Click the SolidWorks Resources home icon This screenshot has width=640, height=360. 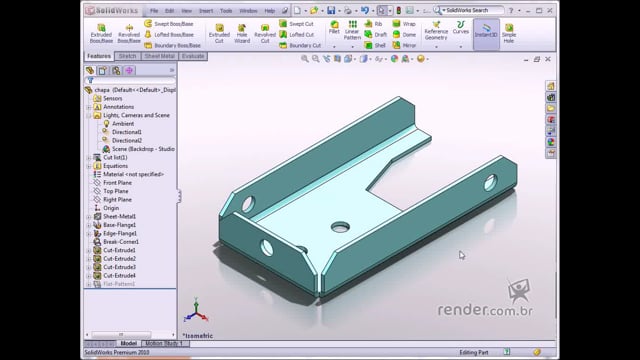pyautogui.click(x=551, y=86)
